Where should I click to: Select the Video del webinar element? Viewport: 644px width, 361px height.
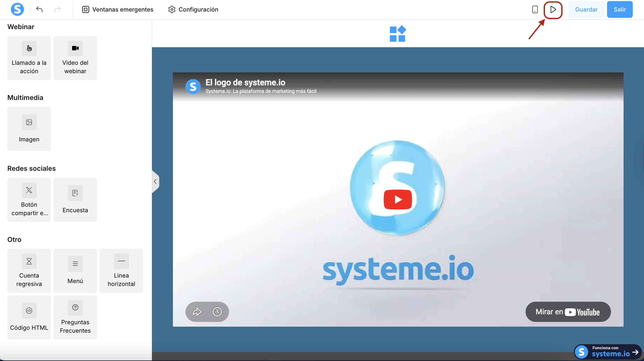(x=75, y=58)
